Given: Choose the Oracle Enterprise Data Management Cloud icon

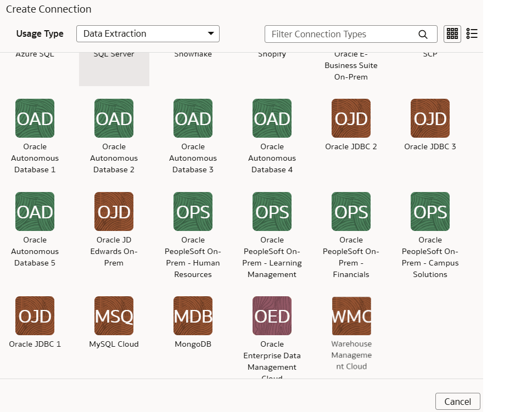Looking at the screenshot, I should [x=272, y=315].
